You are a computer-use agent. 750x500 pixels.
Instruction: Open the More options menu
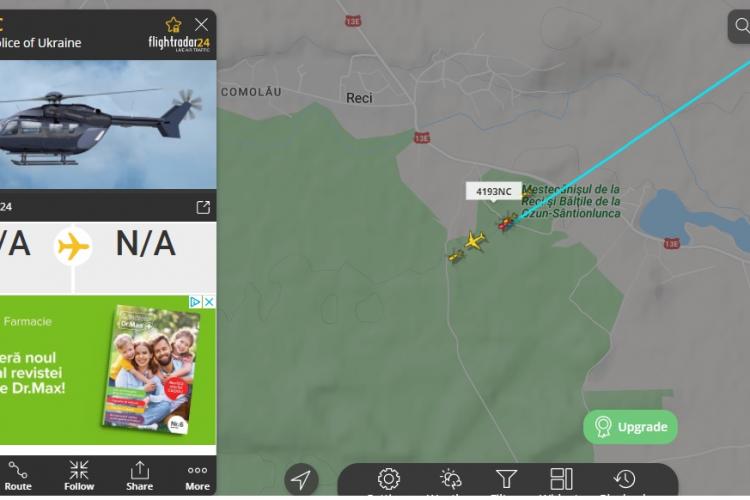(x=198, y=478)
